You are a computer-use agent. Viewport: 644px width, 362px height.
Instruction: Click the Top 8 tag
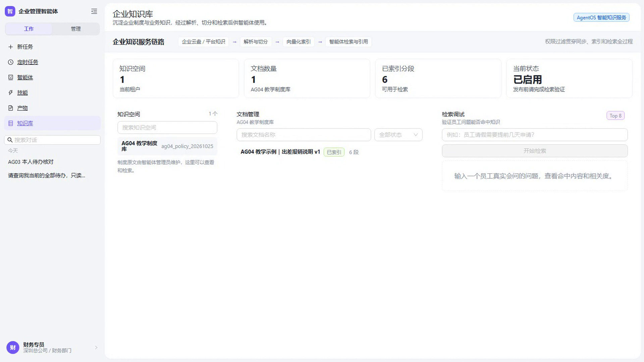615,116
